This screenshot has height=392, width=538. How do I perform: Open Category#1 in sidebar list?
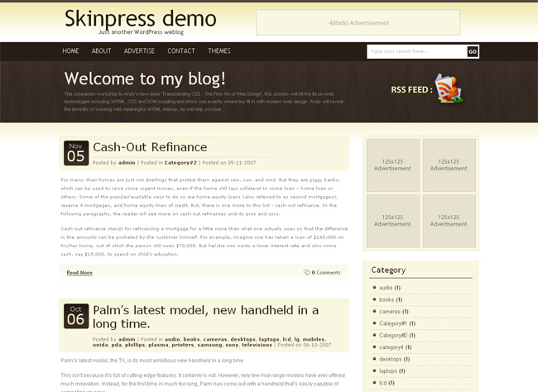[x=393, y=323]
